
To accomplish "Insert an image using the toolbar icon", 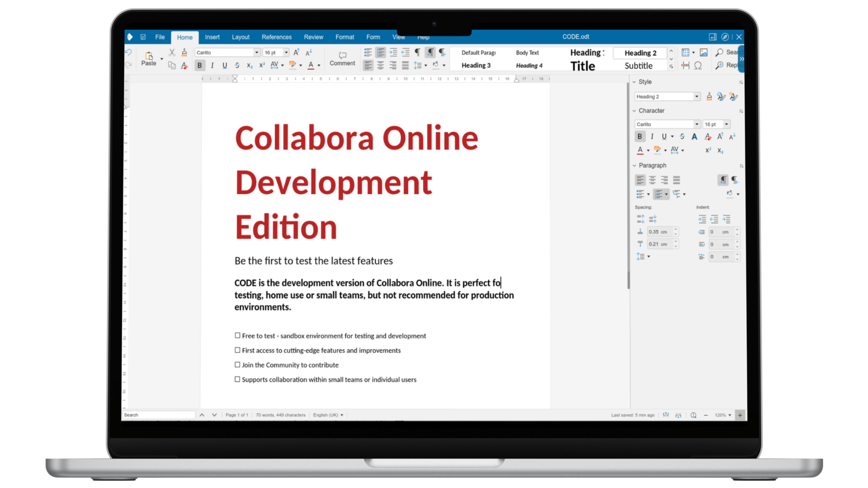I will tap(704, 53).
